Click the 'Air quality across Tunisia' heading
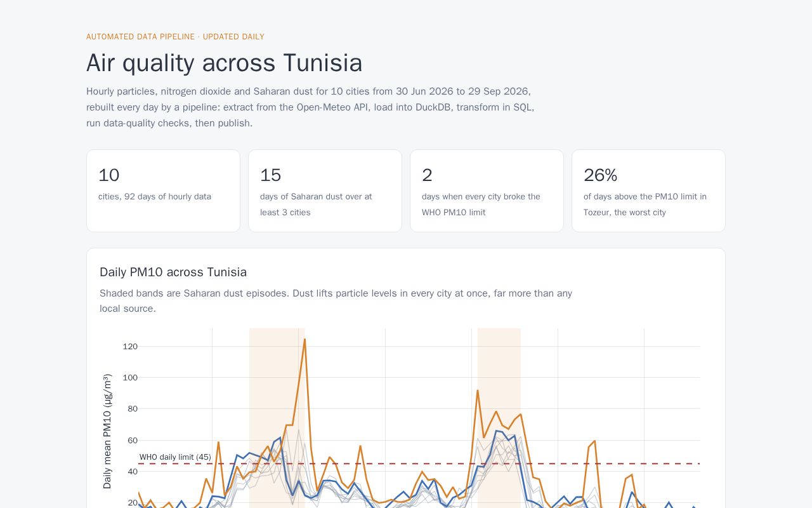Viewport: 812px width, 508px height. [x=224, y=63]
